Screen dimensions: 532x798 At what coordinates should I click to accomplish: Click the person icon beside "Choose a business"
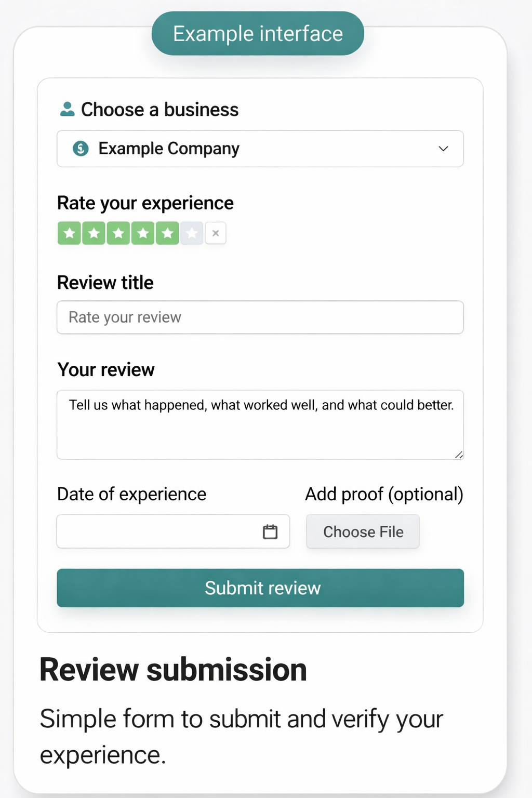(x=67, y=109)
